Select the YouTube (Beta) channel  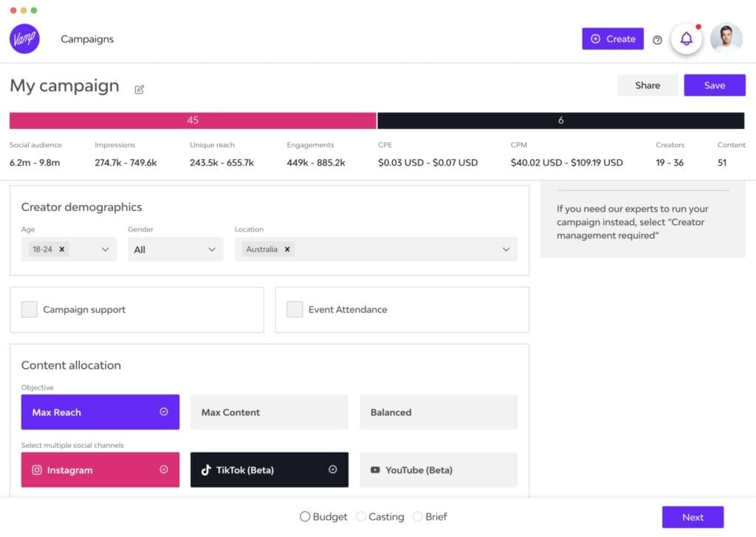tap(439, 470)
